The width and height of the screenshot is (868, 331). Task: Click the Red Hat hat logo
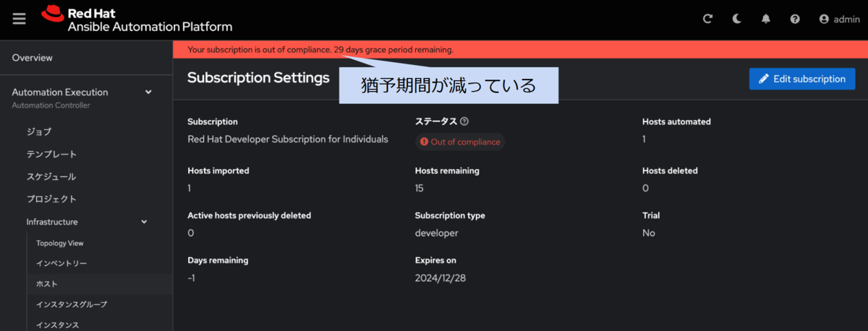[52, 12]
